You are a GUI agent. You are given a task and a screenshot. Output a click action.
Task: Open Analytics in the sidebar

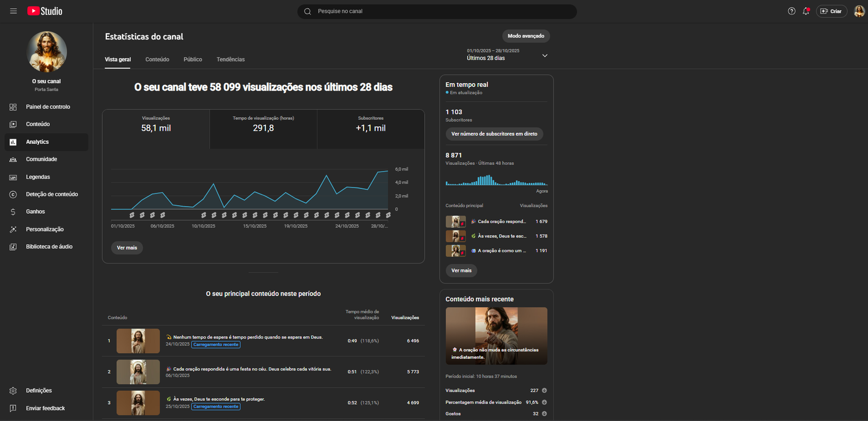pyautogui.click(x=37, y=142)
